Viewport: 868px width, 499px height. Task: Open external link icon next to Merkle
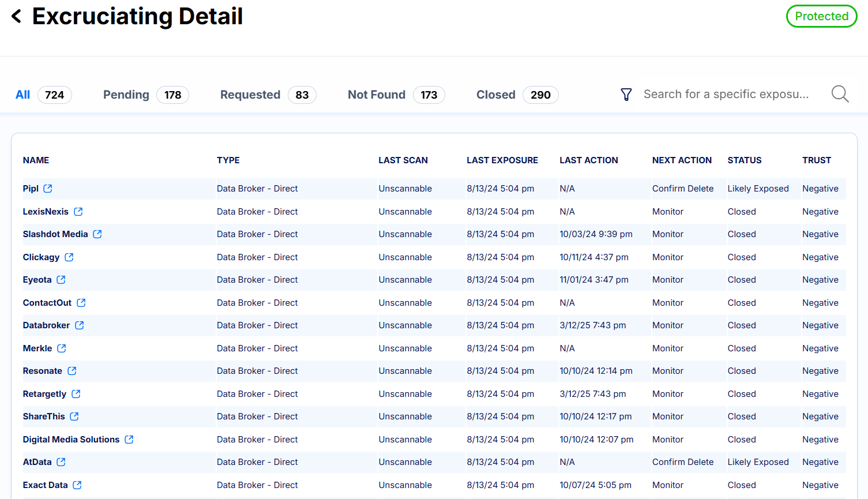tap(62, 348)
